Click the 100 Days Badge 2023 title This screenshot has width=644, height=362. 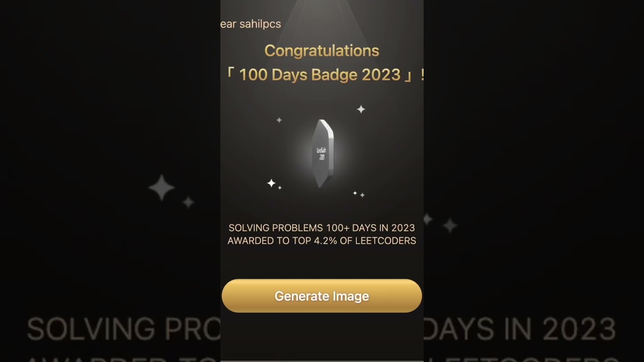319,75
